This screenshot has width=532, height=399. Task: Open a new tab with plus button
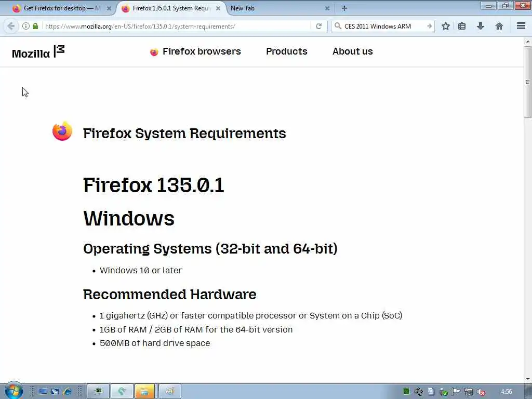click(x=344, y=8)
